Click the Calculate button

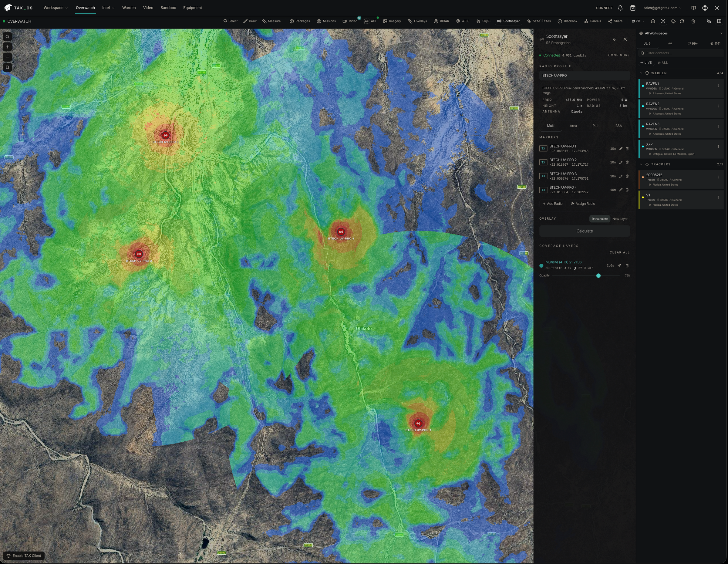(584, 231)
